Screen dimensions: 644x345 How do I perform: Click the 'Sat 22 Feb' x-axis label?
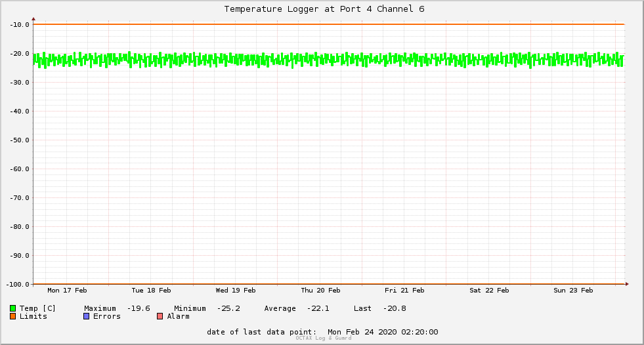point(489,291)
